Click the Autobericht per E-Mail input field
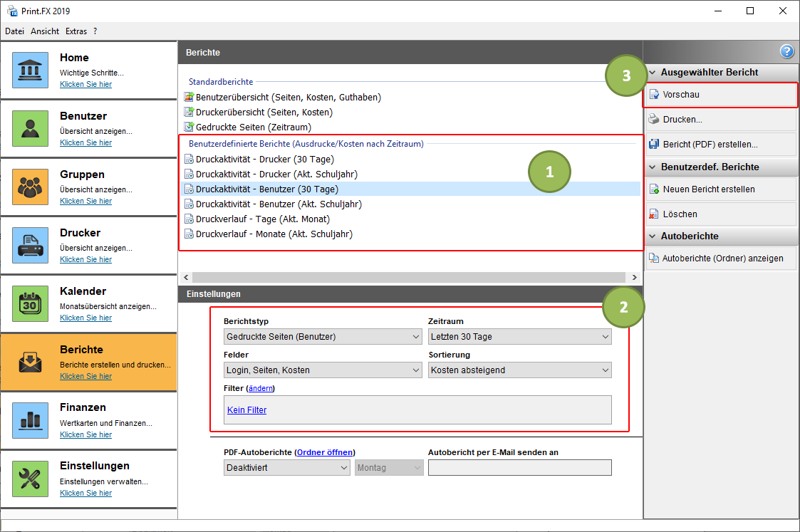 [x=519, y=468]
